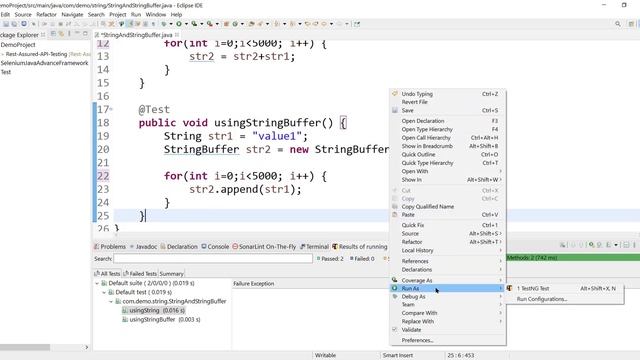
Task: Click the Coverage As icon in context menu
Action: click(395, 280)
